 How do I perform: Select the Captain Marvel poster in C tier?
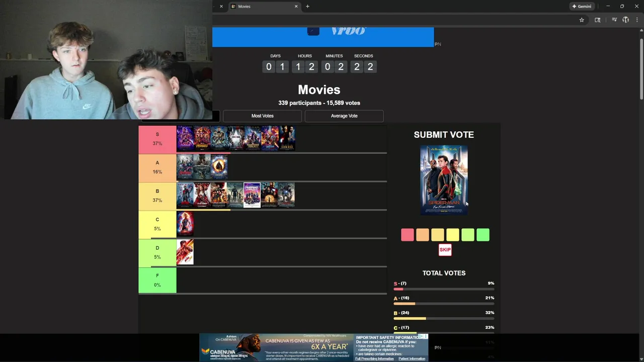(x=185, y=224)
